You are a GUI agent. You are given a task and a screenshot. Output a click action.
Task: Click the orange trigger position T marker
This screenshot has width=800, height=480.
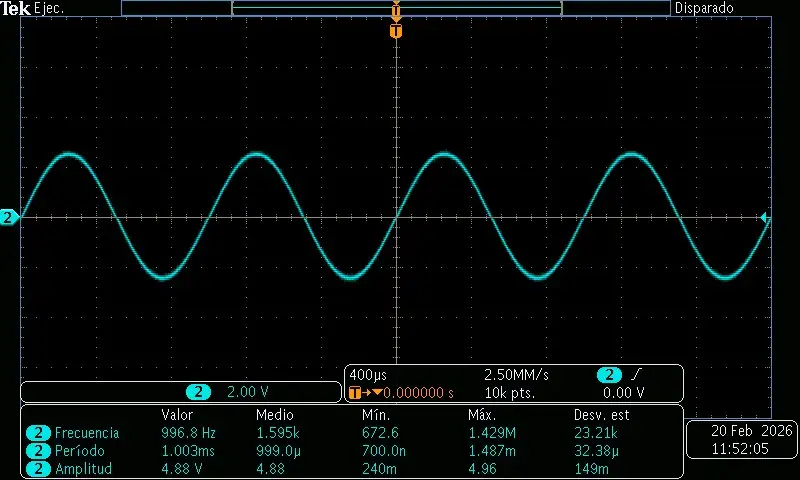[396, 31]
